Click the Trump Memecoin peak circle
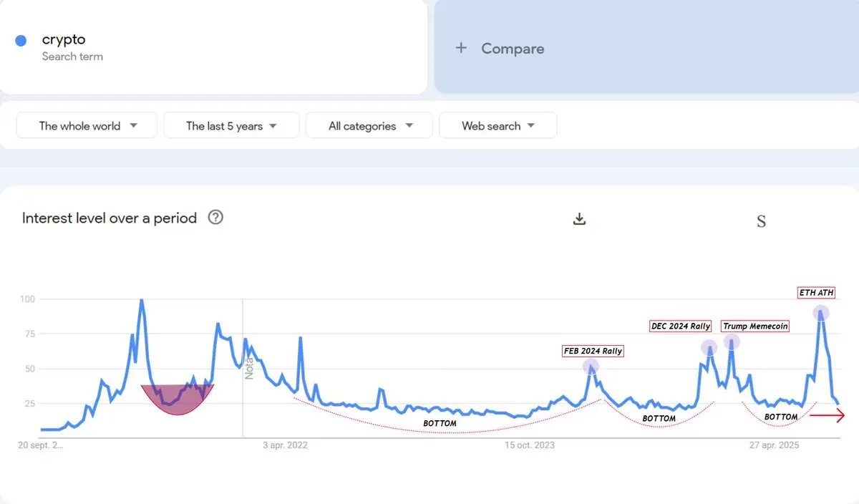Screen dimensions: 859x504 732,342
